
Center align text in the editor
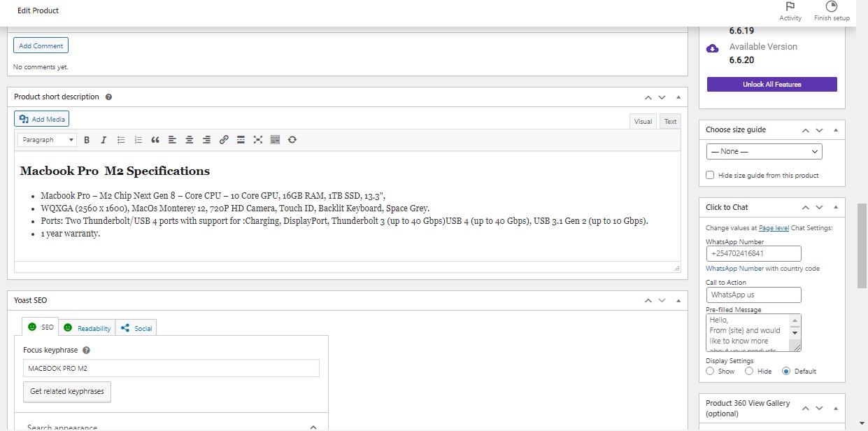(x=190, y=140)
